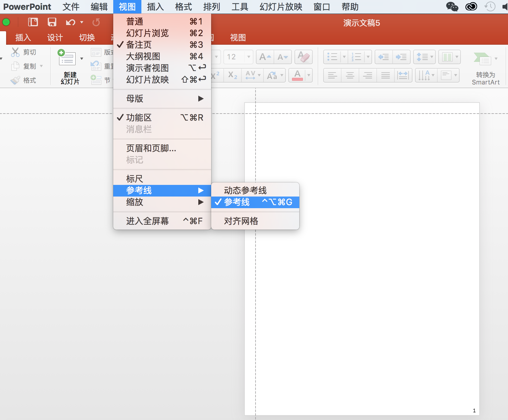This screenshot has height=420, width=508.
Task: Click the Cut (剪切) scissors icon
Action: coord(15,52)
